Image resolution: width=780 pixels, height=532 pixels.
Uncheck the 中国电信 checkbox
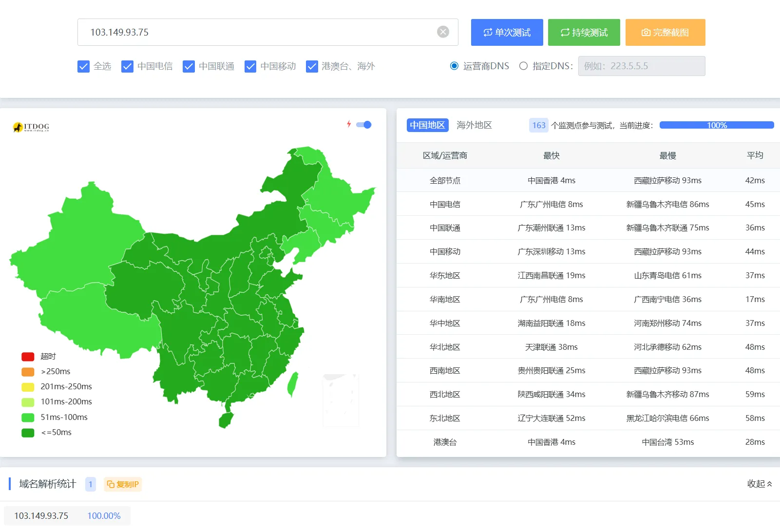click(x=127, y=66)
